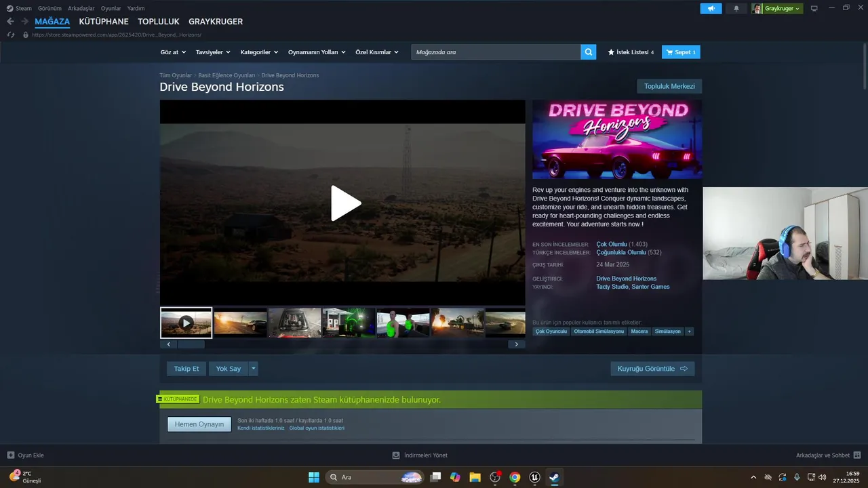Screen dimensions: 868x488
Task: Open the Sepet shopping cart button
Action: coord(681,52)
